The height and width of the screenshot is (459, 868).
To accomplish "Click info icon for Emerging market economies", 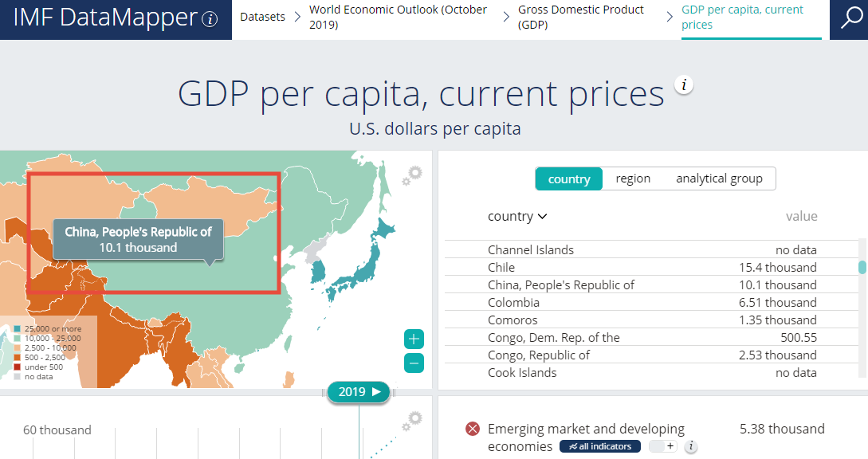I will [692, 447].
